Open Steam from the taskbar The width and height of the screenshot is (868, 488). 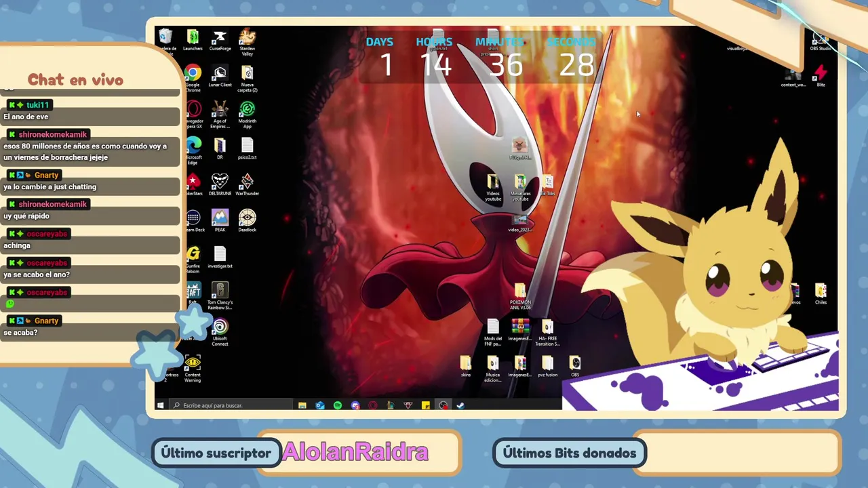pos(461,405)
